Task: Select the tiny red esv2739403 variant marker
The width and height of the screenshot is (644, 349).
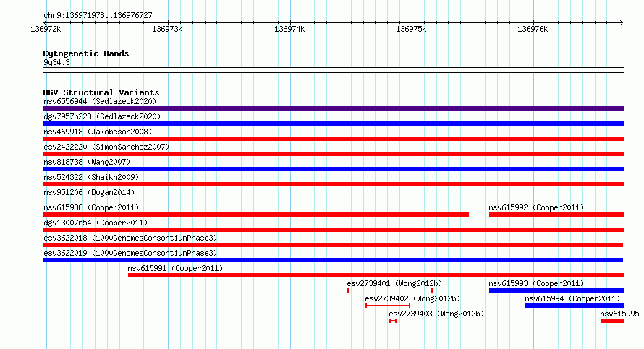Action: [x=393, y=321]
